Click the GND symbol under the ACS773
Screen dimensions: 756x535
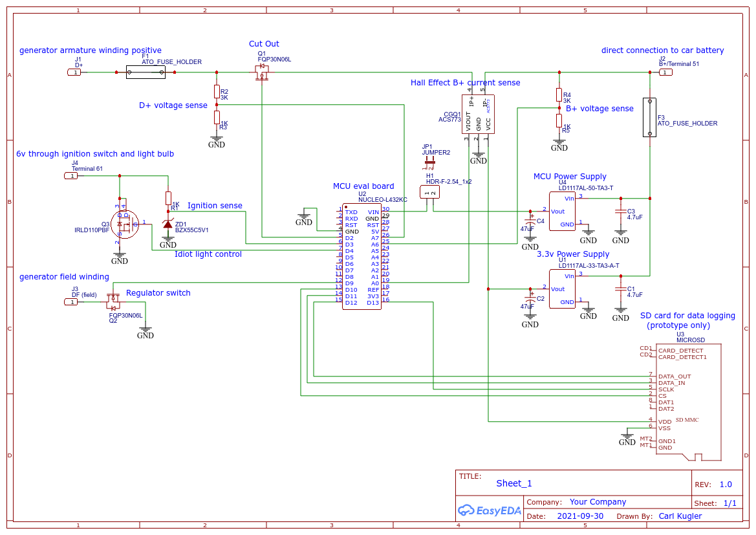479,157
